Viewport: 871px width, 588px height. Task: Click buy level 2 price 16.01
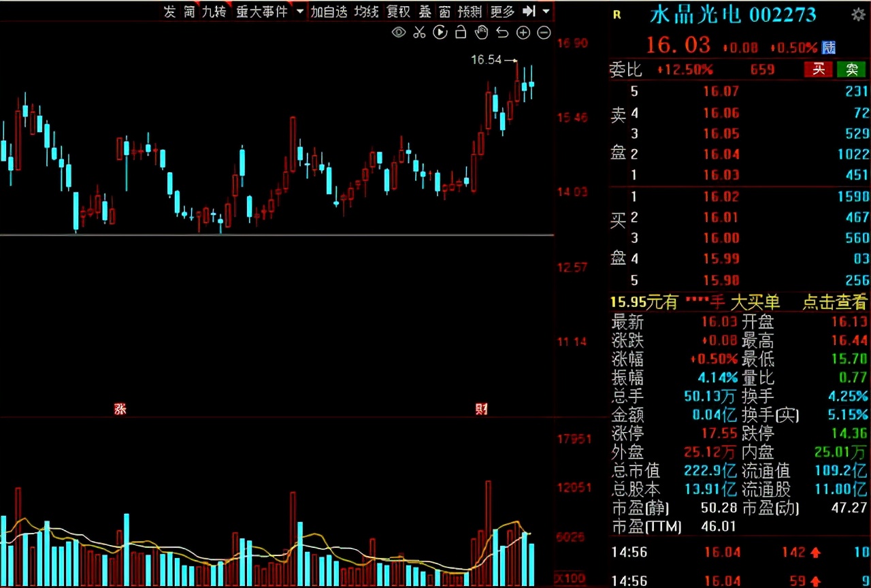point(721,218)
